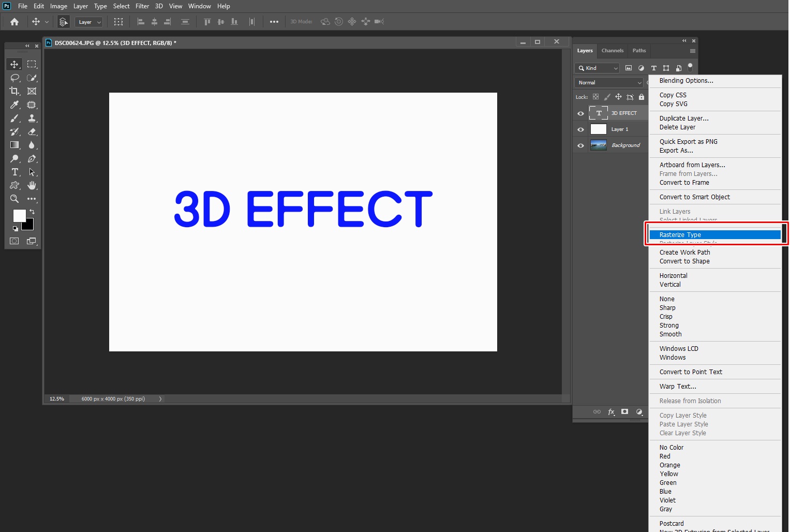Viewport: 790px width, 532px height.
Task: Swap foreground and background colors
Action: pyautogui.click(x=32, y=212)
